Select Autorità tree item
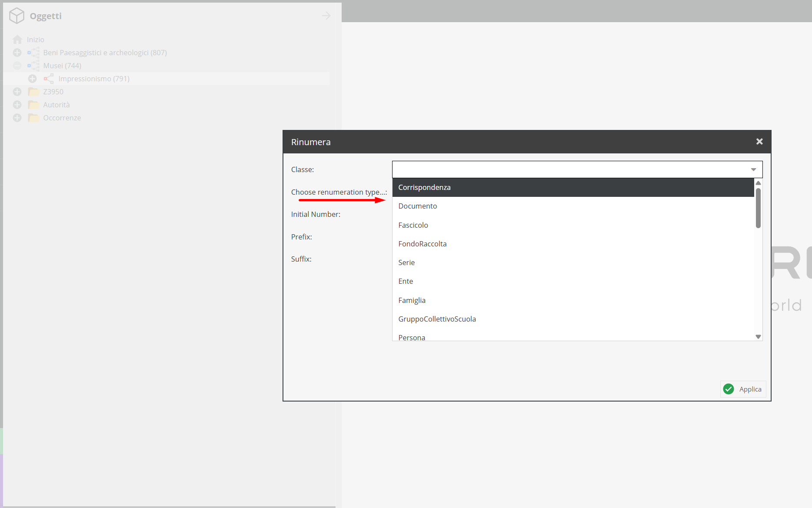Image resolution: width=812 pixels, height=508 pixels. pyautogui.click(x=57, y=105)
